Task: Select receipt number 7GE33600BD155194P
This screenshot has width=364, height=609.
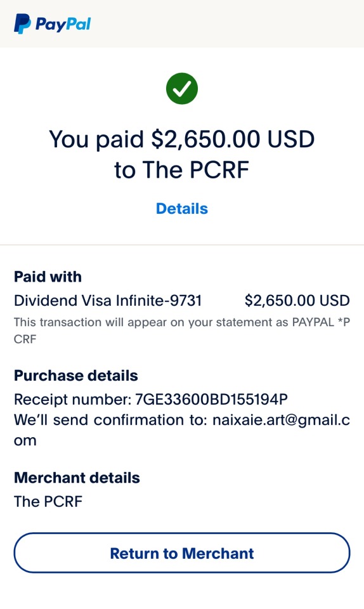Action: (x=212, y=399)
